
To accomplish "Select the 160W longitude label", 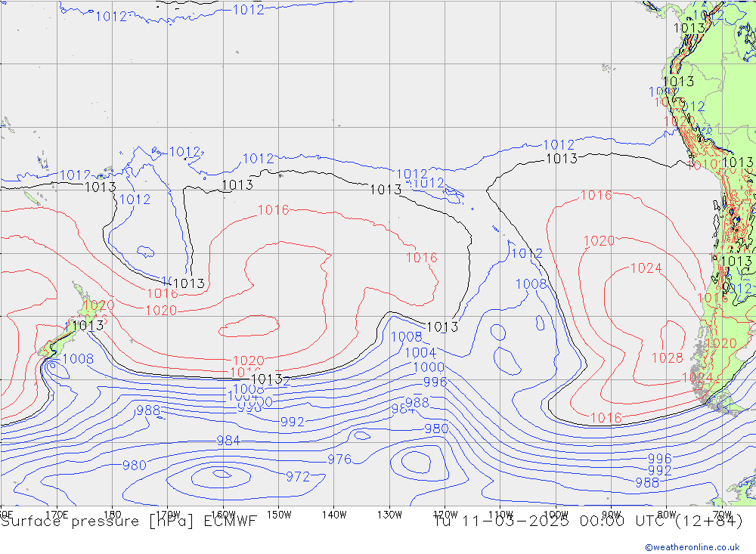I will click(223, 515).
